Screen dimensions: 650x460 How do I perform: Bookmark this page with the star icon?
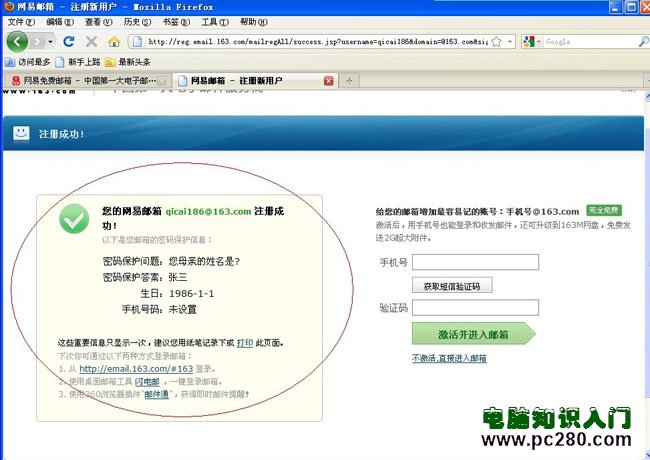pos(497,42)
